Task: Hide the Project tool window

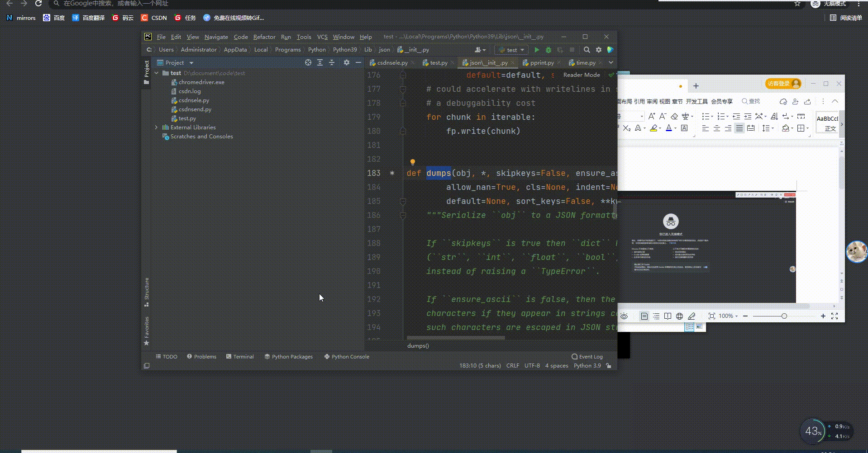Action: point(358,62)
